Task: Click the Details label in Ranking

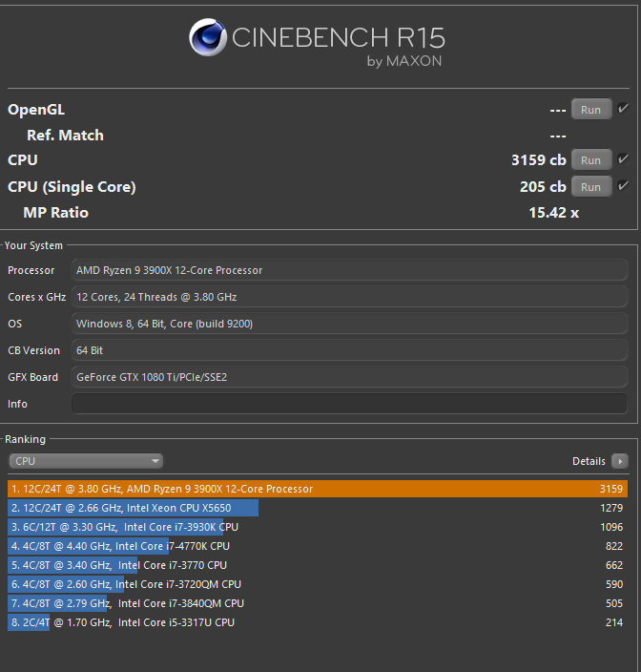Action: [589, 461]
